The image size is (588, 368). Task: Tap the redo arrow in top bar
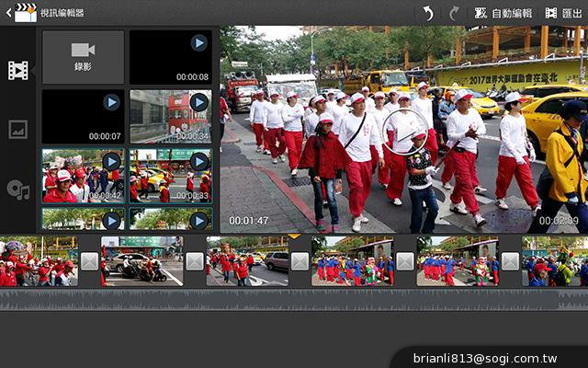click(x=453, y=13)
